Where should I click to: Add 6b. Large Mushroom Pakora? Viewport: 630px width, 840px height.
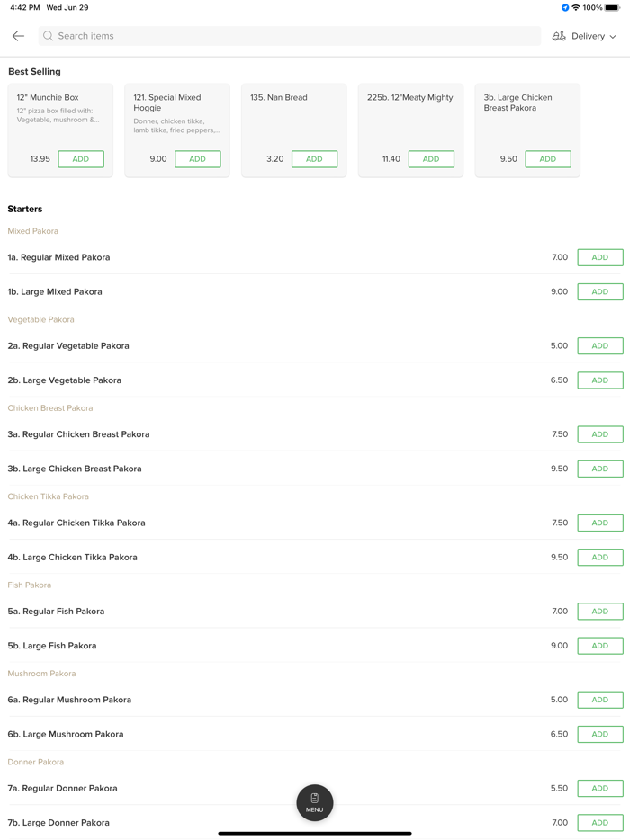pyautogui.click(x=600, y=734)
